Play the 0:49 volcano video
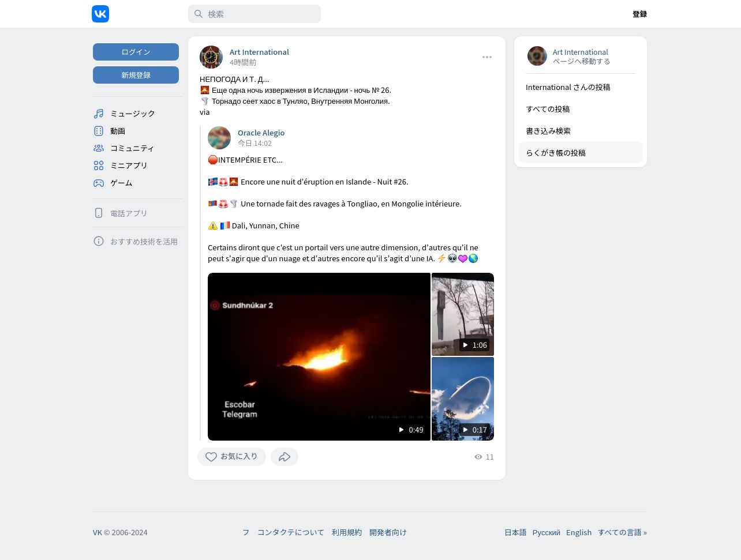 pyautogui.click(x=319, y=356)
